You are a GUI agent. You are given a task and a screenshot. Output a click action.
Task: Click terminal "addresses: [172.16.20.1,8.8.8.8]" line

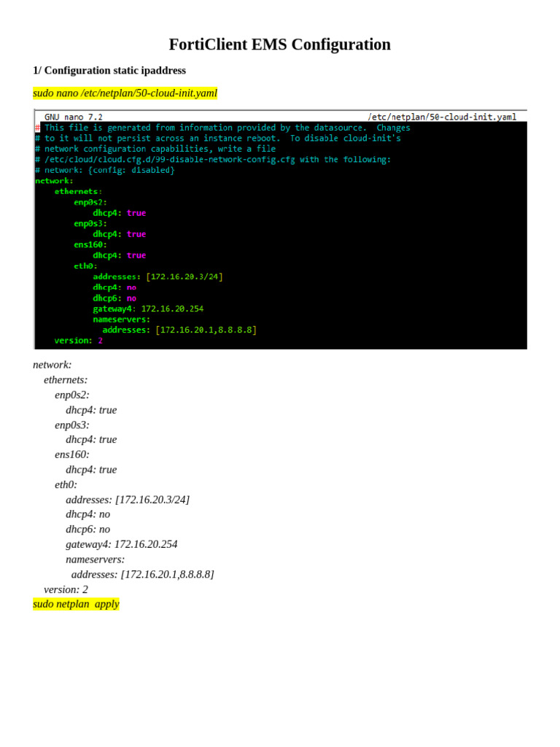[179, 330]
